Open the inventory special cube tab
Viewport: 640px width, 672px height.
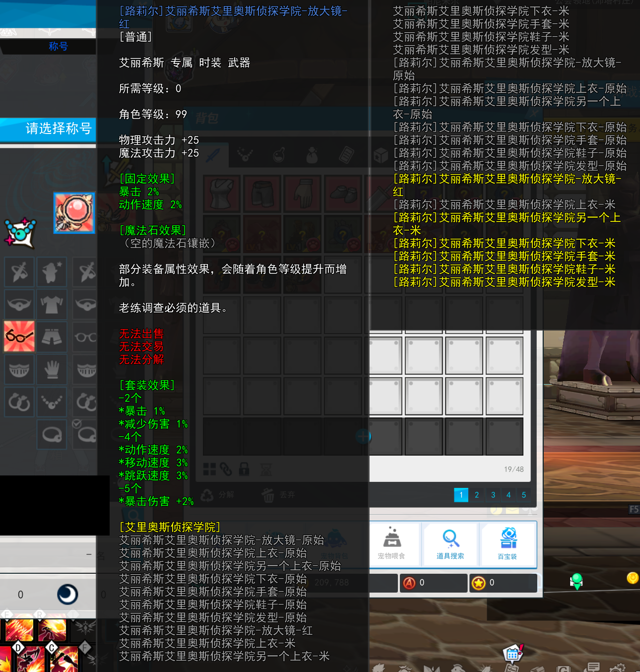(x=380, y=155)
